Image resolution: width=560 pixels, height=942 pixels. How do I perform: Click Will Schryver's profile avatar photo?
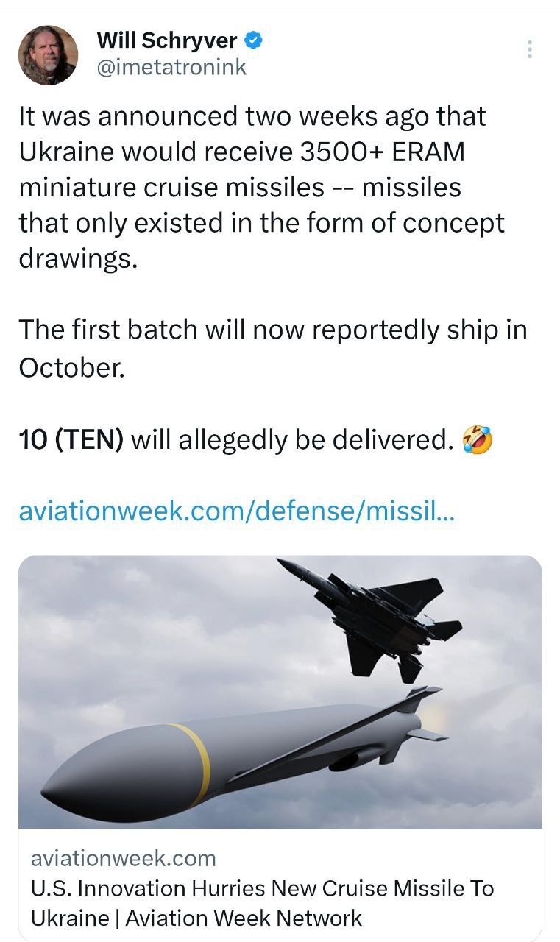click(x=48, y=55)
